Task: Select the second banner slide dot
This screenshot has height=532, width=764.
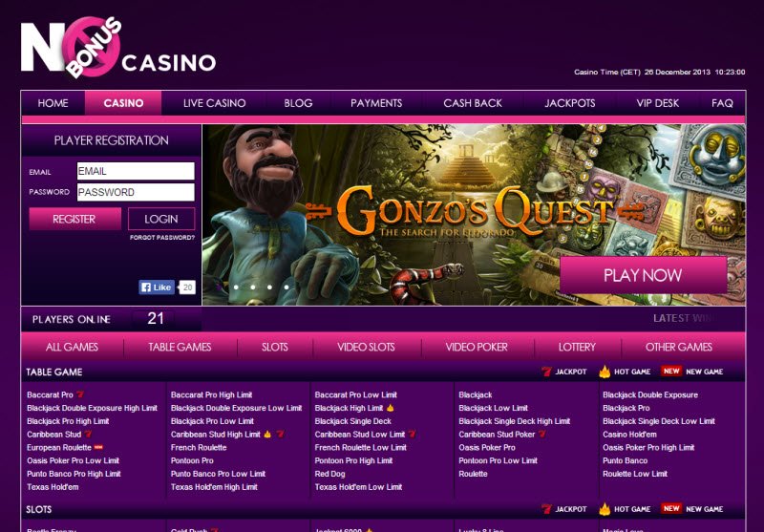Action: coord(236,287)
